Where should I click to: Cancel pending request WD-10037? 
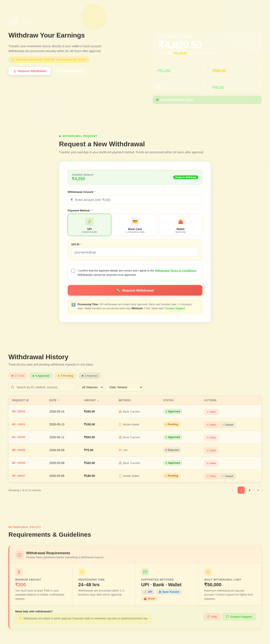pos(227,476)
